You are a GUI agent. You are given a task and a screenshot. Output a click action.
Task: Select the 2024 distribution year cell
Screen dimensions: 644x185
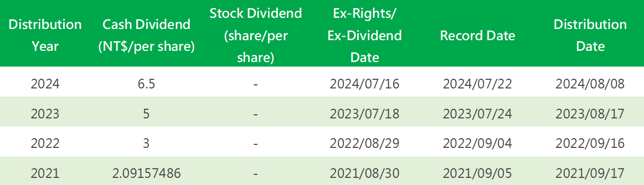pos(45,84)
